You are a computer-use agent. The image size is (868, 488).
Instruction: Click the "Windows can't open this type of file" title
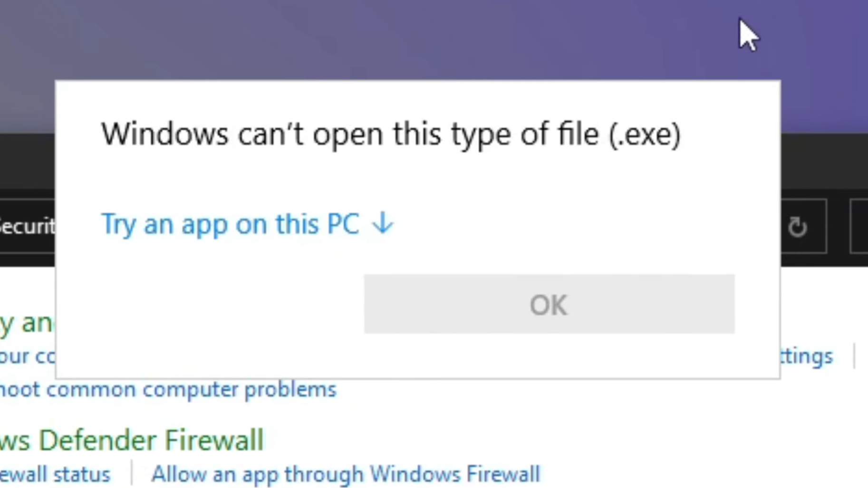point(391,134)
